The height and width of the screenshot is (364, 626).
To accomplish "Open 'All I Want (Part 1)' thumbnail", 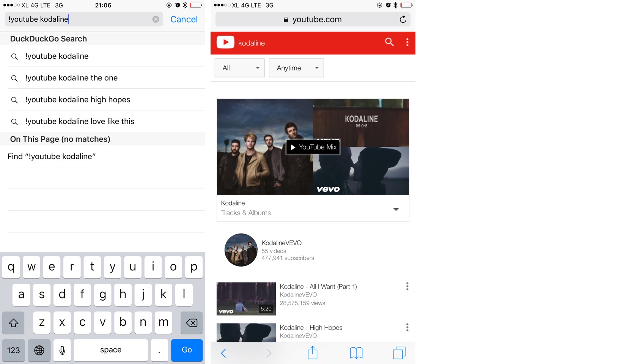I will pyautogui.click(x=246, y=299).
